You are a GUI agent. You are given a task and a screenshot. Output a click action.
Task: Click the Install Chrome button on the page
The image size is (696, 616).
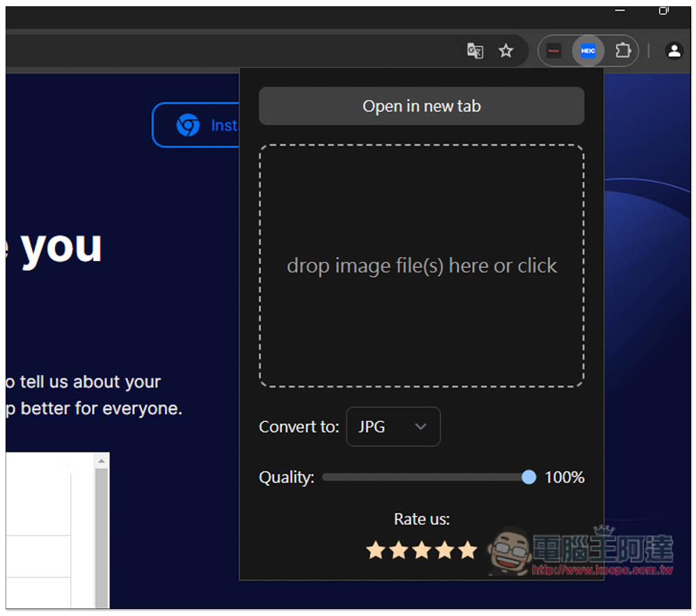pos(196,125)
